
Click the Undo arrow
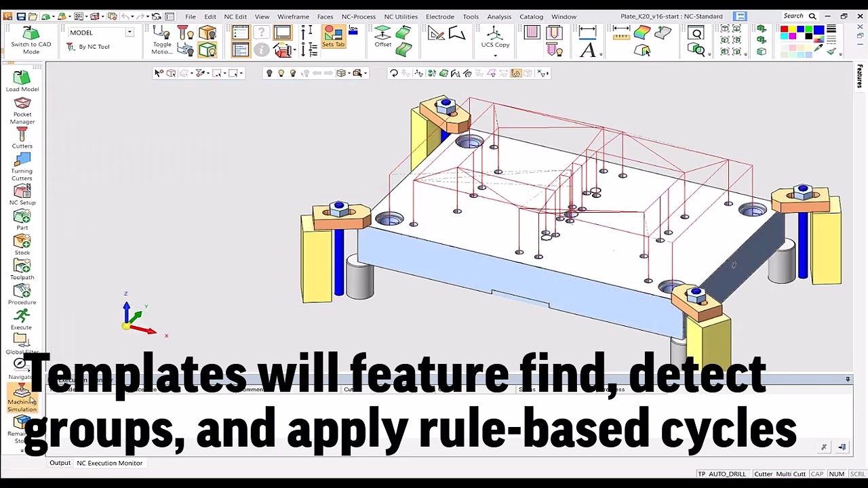click(125, 16)
